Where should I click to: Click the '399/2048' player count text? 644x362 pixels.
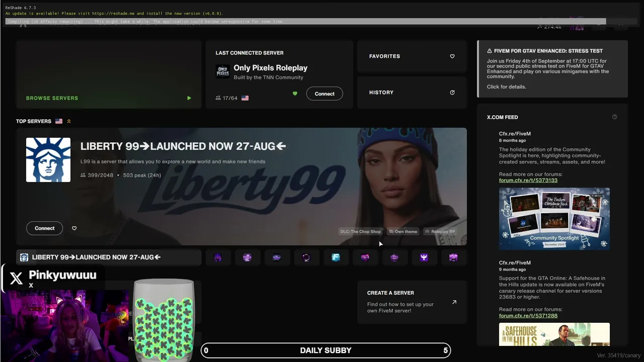100,175
